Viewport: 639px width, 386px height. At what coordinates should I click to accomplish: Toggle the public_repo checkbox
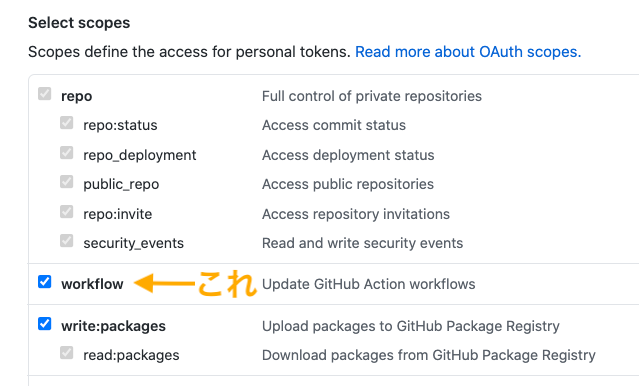66,182
